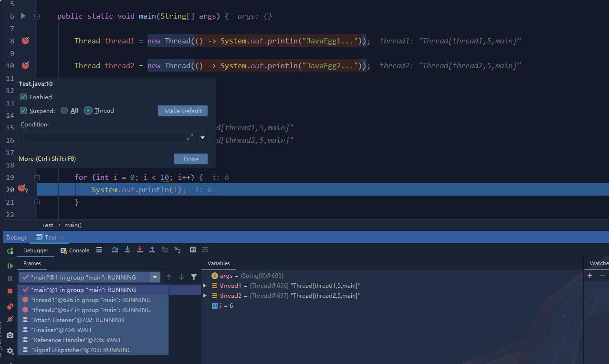
Task: Collapse the for-loop fold marker at line 19
Action: [37, 177]
